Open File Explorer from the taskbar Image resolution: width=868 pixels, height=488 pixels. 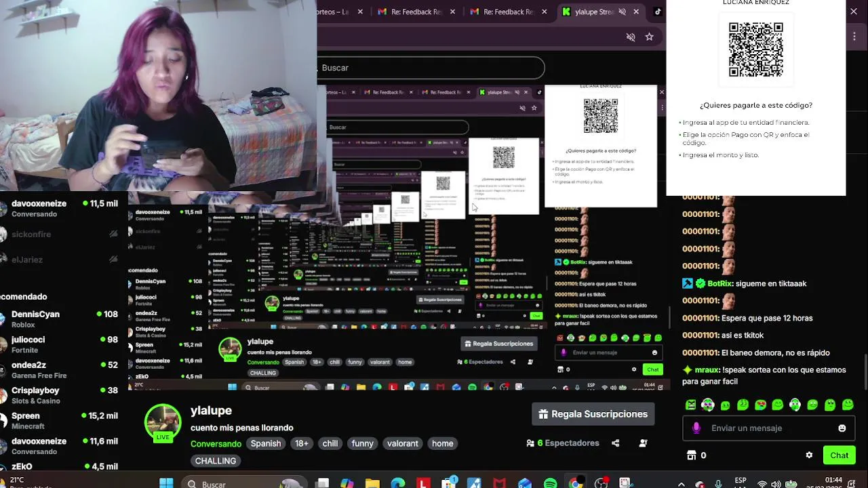372,483
